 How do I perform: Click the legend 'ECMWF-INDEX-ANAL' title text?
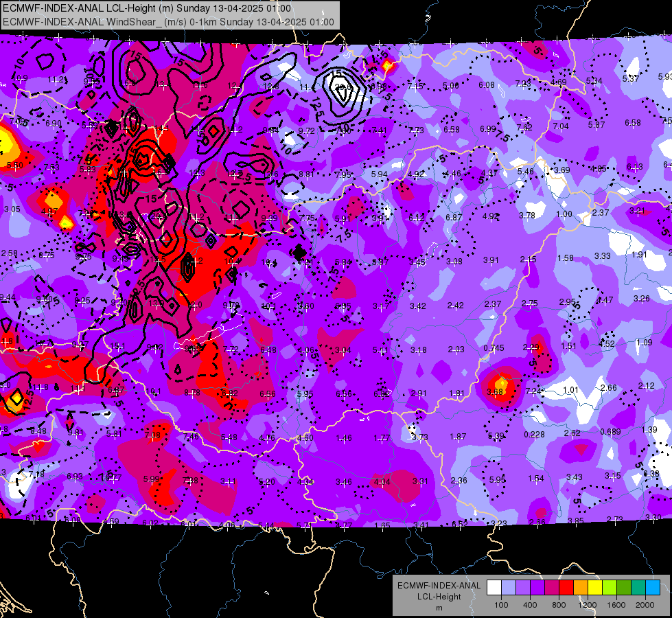coord(439,586)
